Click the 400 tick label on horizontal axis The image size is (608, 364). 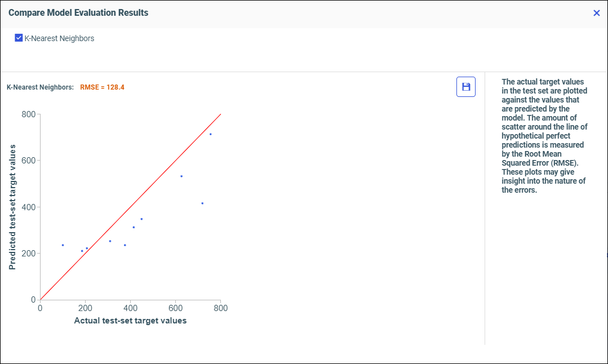[130, 308]
